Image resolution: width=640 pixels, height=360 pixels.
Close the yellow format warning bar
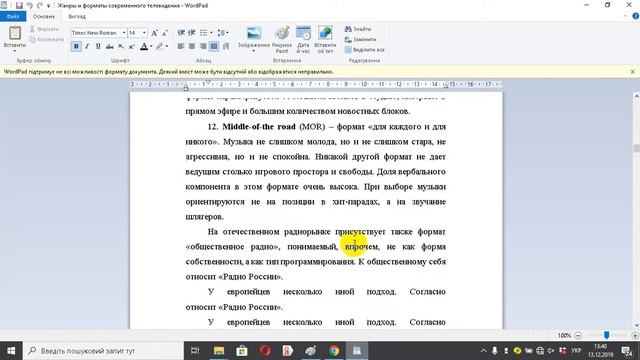(x=633, y=71)
